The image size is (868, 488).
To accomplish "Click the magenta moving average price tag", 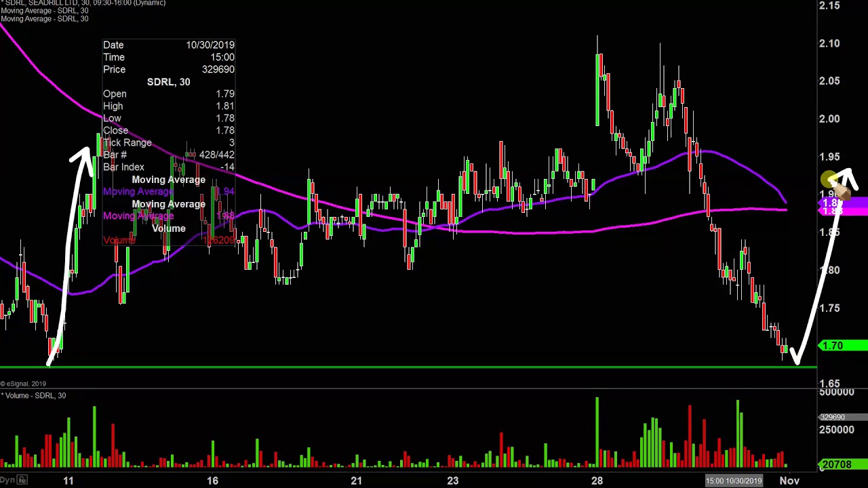I will (x=844, y=211).
